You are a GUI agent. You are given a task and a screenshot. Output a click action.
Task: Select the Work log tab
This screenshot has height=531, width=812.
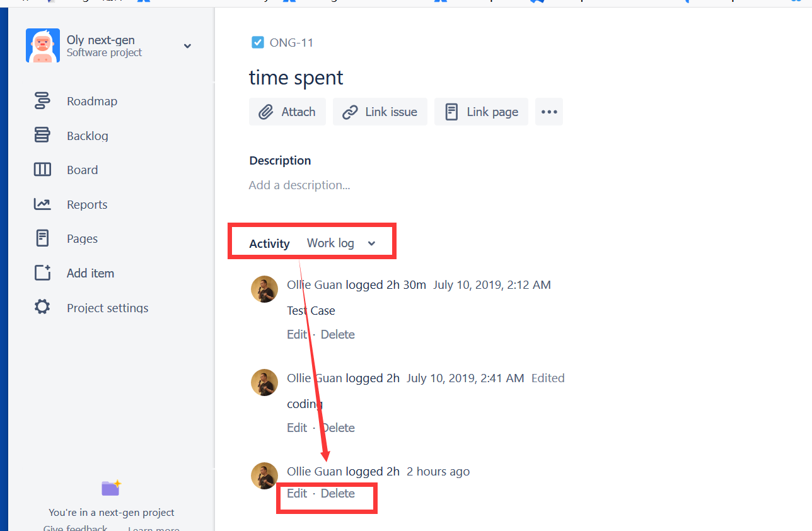coord(330,242)
